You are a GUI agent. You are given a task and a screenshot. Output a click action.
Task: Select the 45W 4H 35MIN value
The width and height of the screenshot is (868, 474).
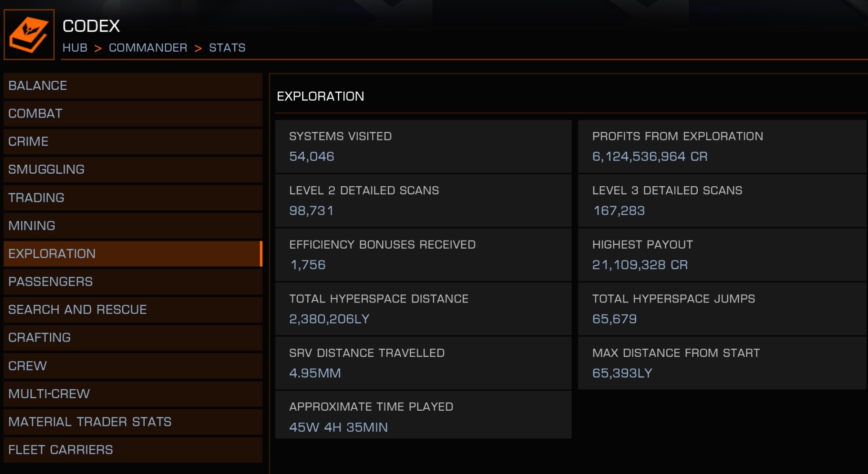338,427
